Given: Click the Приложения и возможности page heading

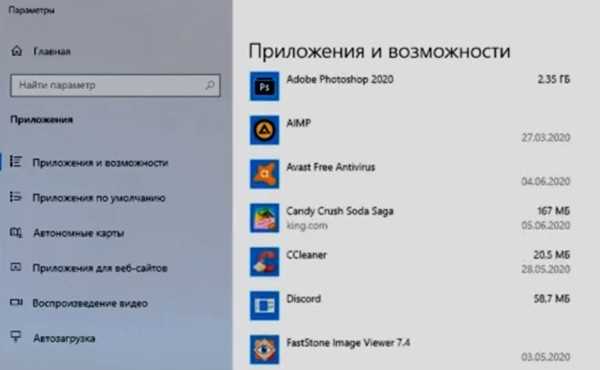Looking at the screenshot, I should tap(379, 51).
